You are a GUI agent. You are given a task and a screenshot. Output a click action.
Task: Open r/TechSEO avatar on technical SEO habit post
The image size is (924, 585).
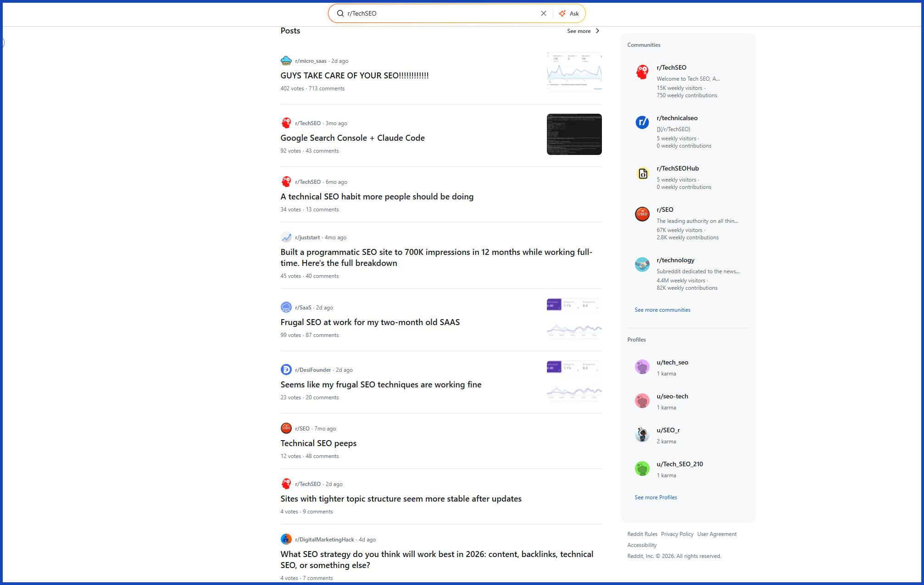click(x=286, y=182)
